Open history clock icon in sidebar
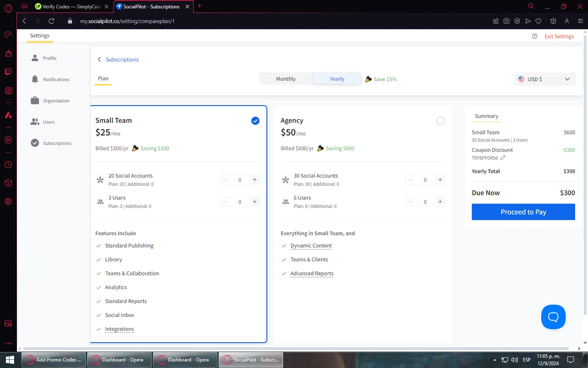588x368 pixels. point(8,165)
